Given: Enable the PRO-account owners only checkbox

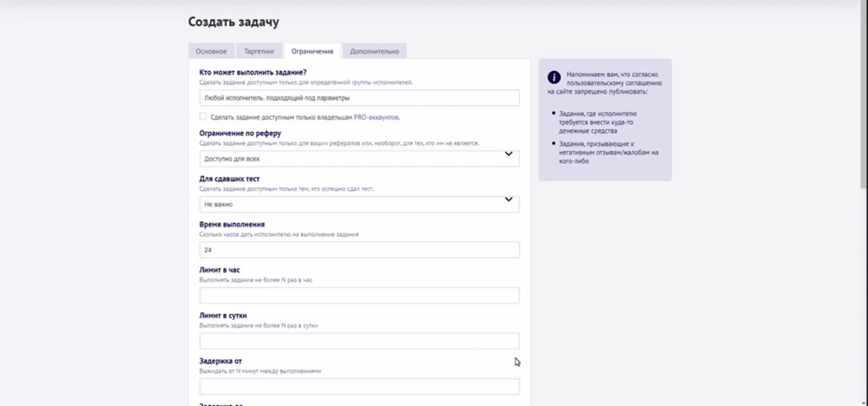Looking at the screenshot, I should coord(203,116).
